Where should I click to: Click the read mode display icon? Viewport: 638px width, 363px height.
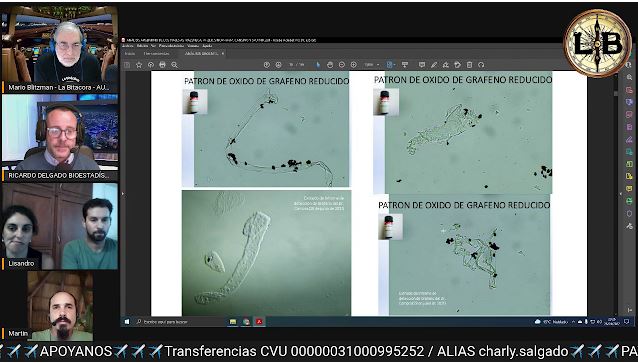(x=405, y=65)
